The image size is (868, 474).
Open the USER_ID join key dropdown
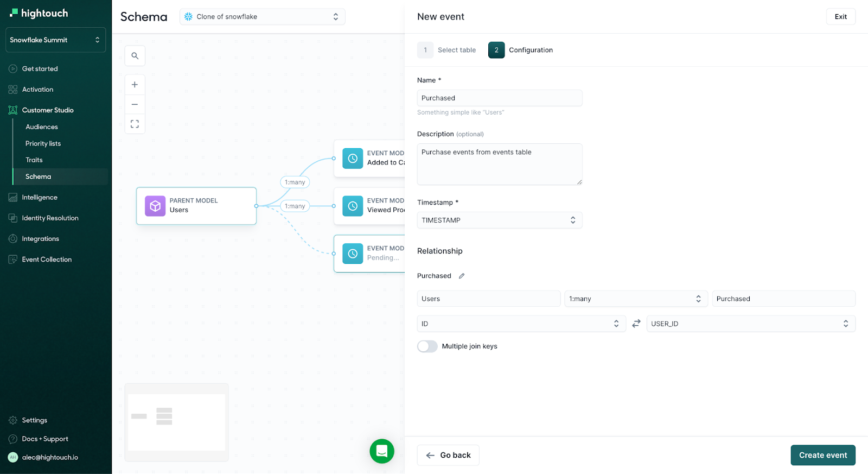(750, 324)
